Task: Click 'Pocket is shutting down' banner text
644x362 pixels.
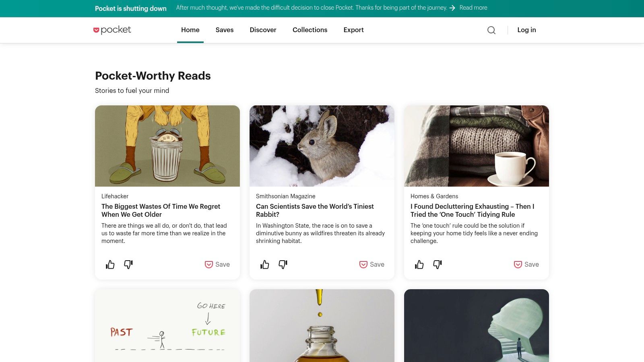Action: pyautogui.click(x=131, y=8)
